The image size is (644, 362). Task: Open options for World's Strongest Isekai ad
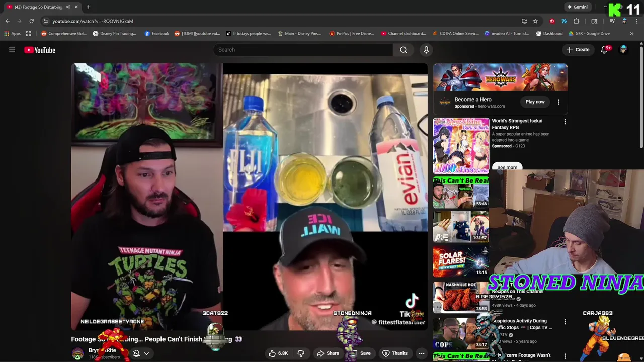[565, 122]
